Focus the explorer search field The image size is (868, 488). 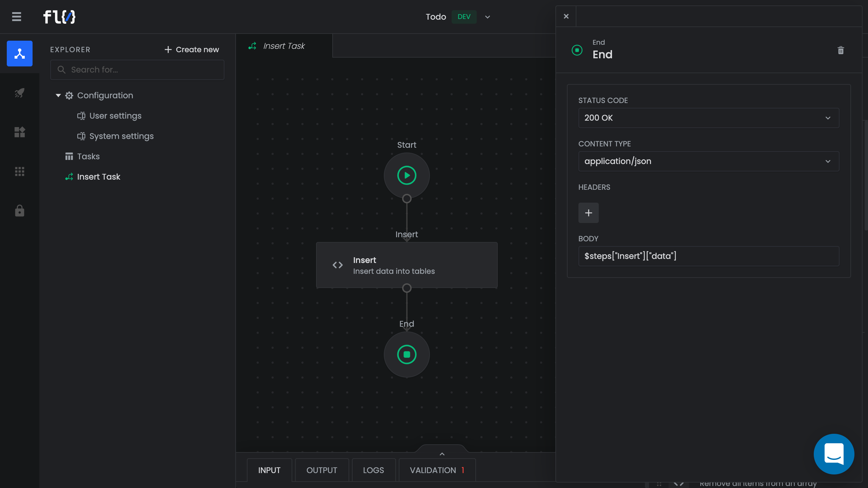point(137,70)
